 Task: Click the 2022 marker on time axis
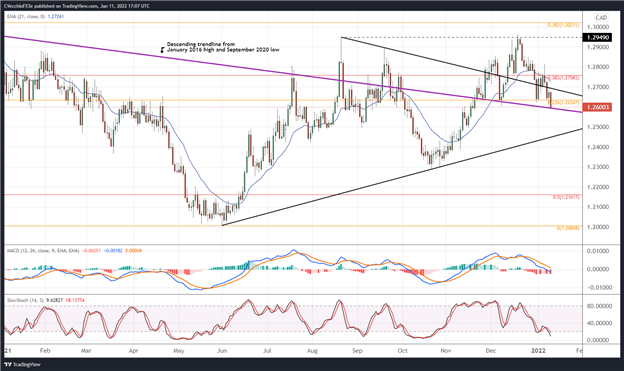(539, 351)
